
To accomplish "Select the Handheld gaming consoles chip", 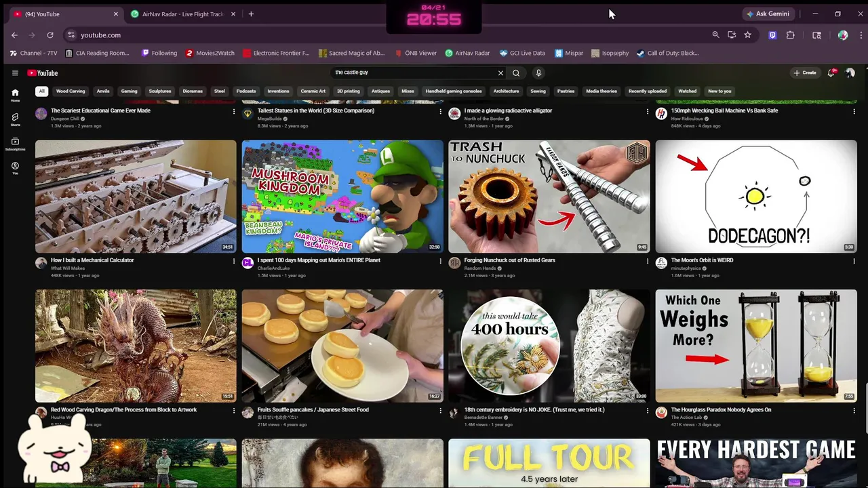I will (454, 91).
